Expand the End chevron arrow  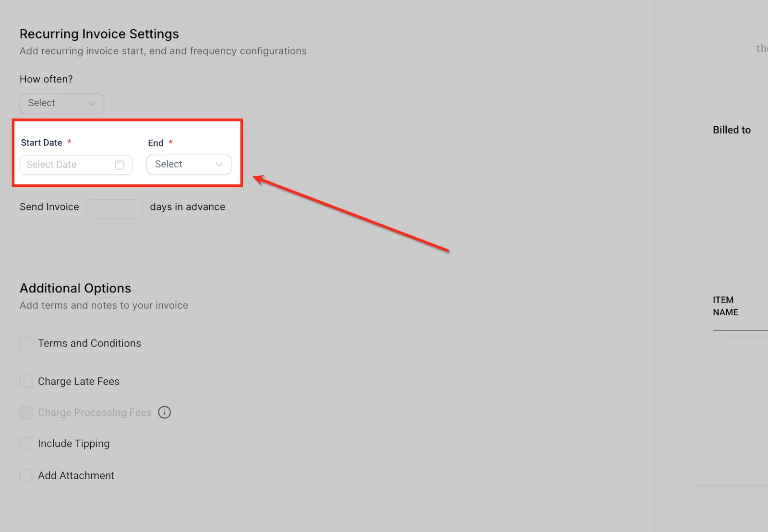(x=219, y=165)
